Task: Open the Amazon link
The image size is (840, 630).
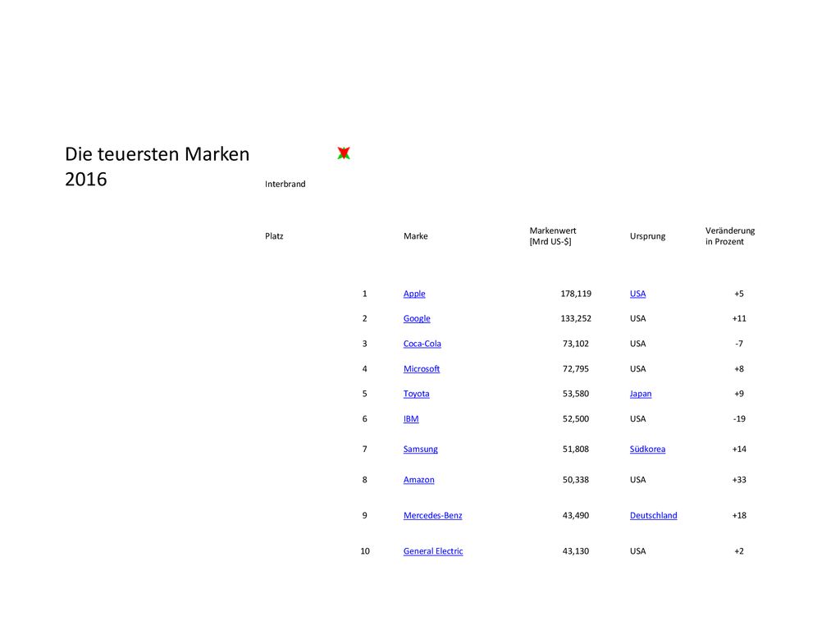Action: [x=419, y=479]
